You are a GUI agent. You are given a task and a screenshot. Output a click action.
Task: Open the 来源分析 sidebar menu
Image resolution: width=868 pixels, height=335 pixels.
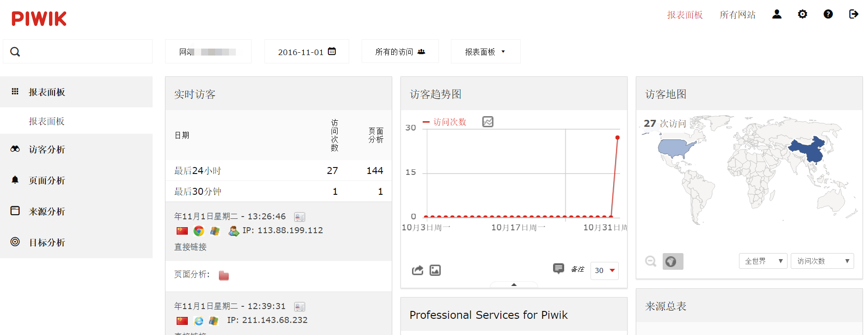click(47, 211)
